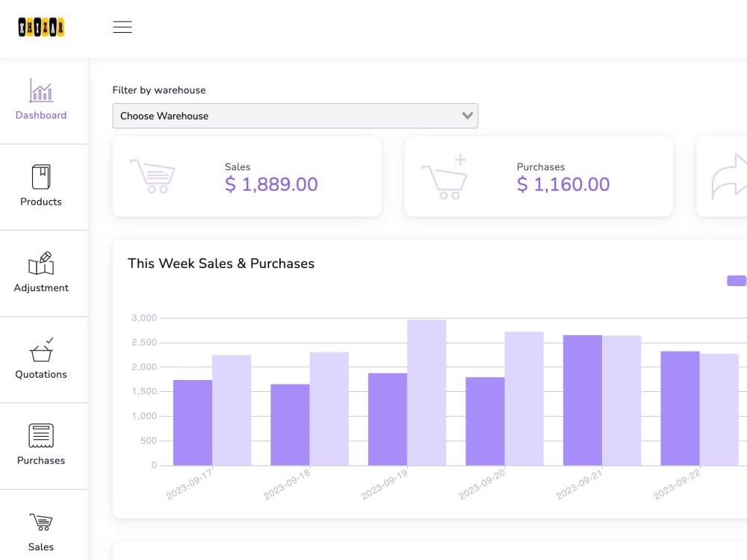Click the purple legend swatch above the chart

(x=737, y=280)
